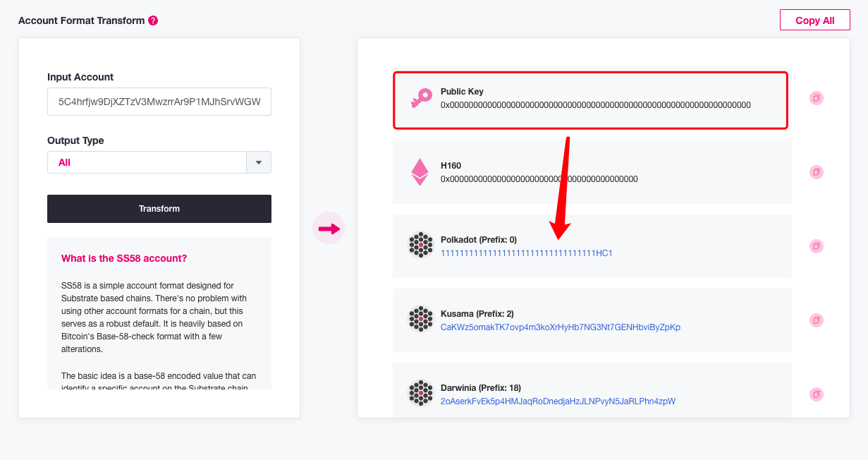Click inside the Input Account field
Image resolution: width=868 pixels, height=460 pixels.
159,101
